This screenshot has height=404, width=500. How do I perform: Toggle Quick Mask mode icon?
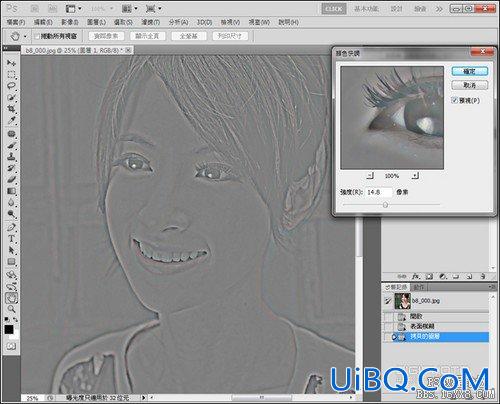pyautogui.click(x=11, y=347)
